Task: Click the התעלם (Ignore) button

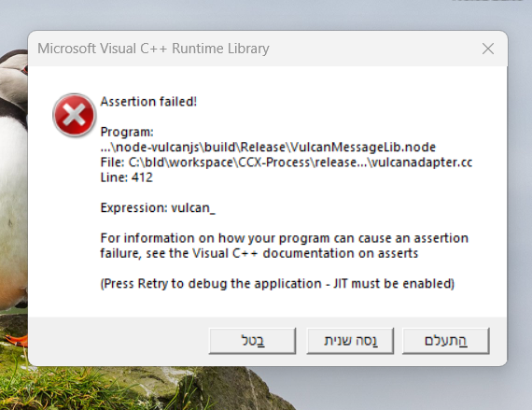Action: pos(446,341)
